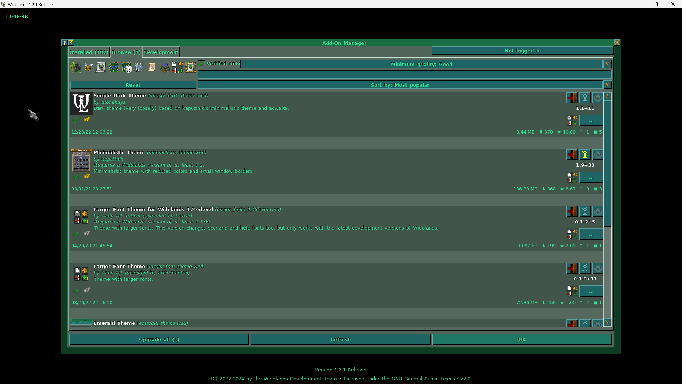Screen dimensions: 682x384
Task: Toggle the Verified only checkbox
Action: (202, 63)
